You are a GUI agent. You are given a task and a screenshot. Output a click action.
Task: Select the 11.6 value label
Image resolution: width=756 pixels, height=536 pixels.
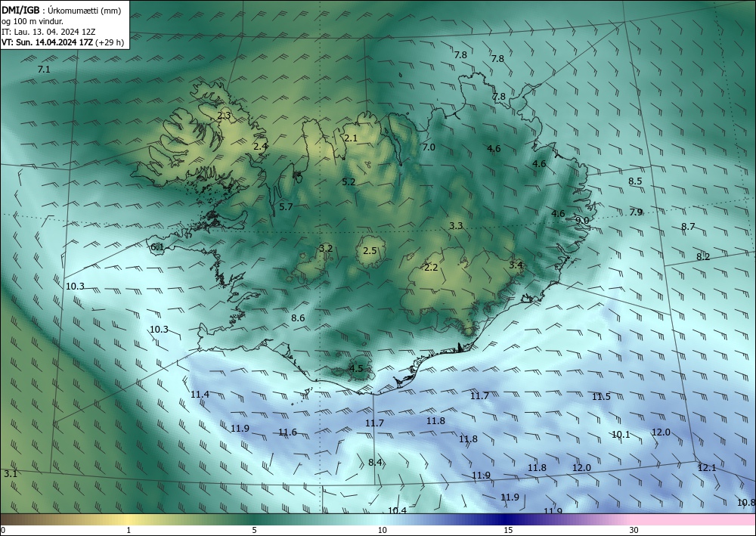pos(288,432)
